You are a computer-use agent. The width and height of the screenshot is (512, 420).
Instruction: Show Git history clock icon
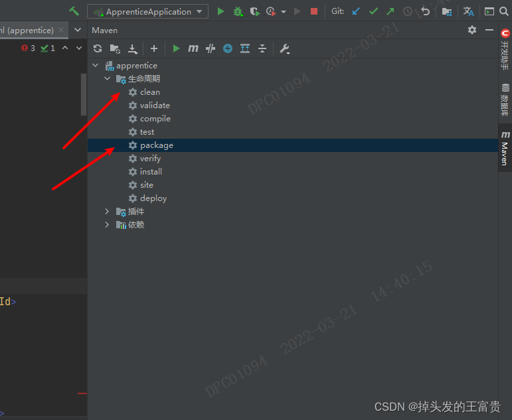408,11
